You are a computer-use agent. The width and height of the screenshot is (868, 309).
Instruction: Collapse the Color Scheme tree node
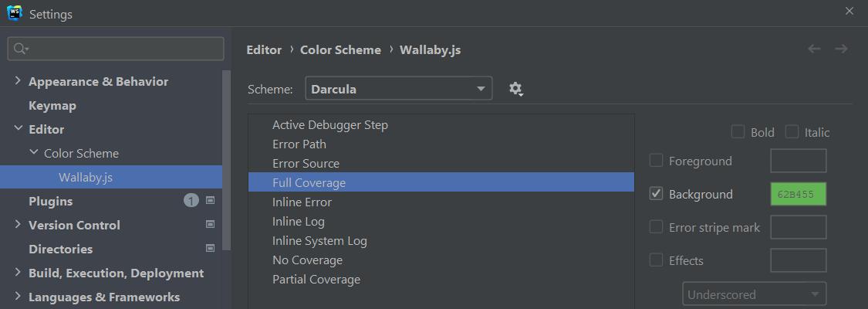[33, 153]
